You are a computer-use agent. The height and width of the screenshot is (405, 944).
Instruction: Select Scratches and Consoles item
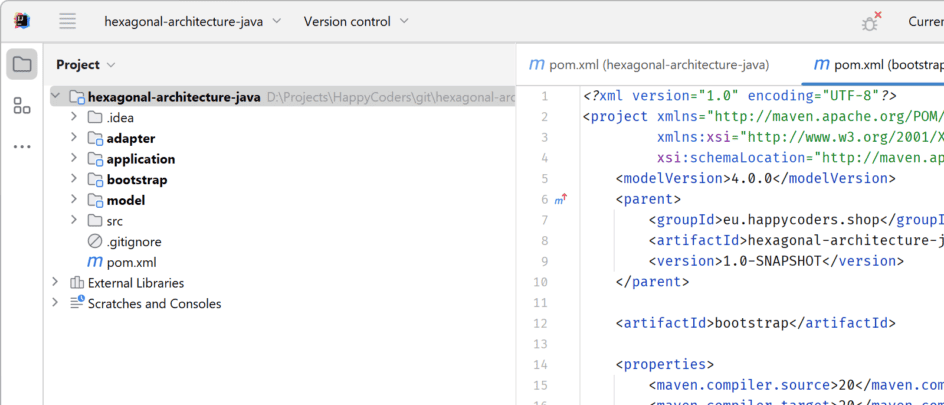(x=154, y=303)
